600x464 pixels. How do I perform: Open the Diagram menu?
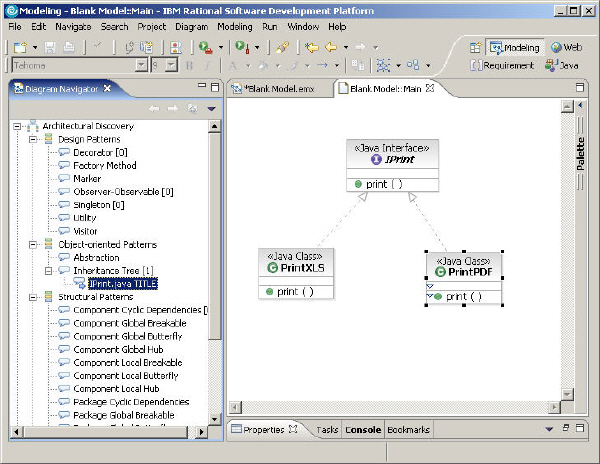[192, 27]
